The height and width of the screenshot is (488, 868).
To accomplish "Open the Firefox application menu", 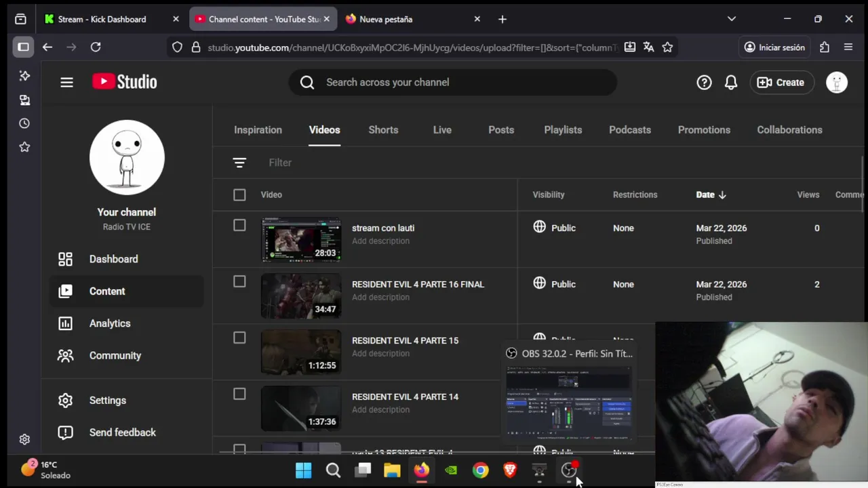I will 848,47.
